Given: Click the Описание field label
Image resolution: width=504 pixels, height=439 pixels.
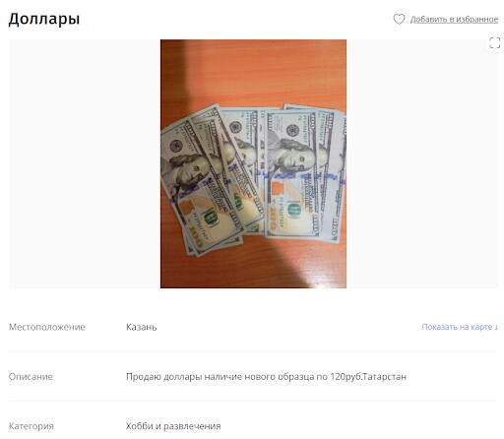Looking at the screenshot, I should click(31, 377).
